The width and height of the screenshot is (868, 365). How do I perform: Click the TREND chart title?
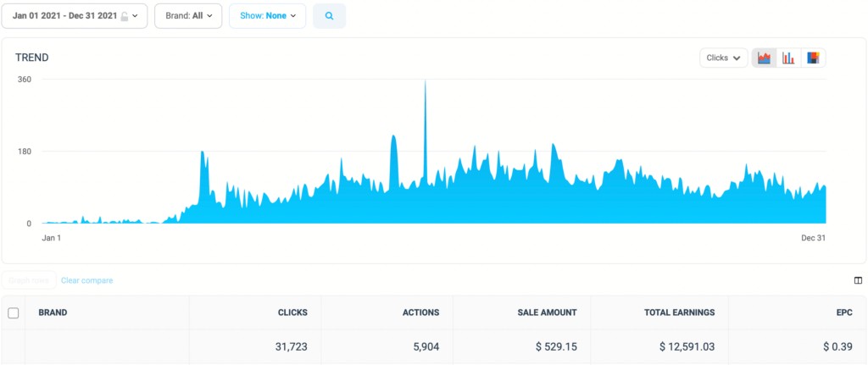point(31,58)
